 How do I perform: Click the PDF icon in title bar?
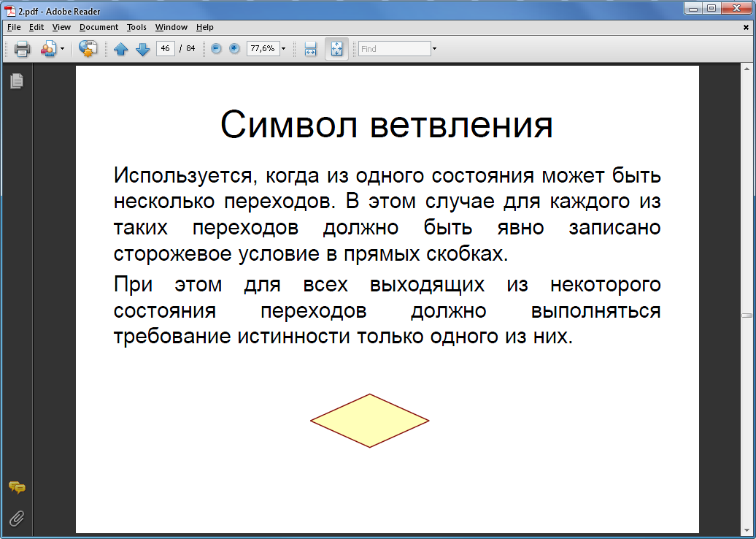coord(10,11)
